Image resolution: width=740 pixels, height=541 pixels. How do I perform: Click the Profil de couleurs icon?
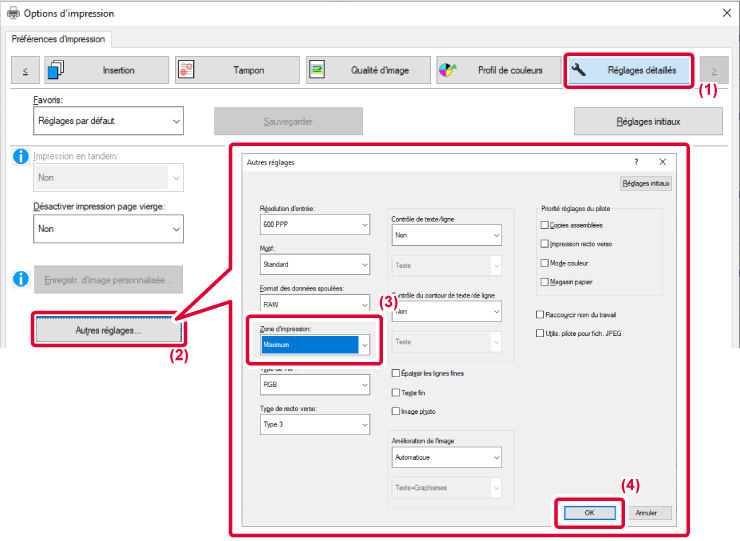pyautogui.click(x=447, y=70)
